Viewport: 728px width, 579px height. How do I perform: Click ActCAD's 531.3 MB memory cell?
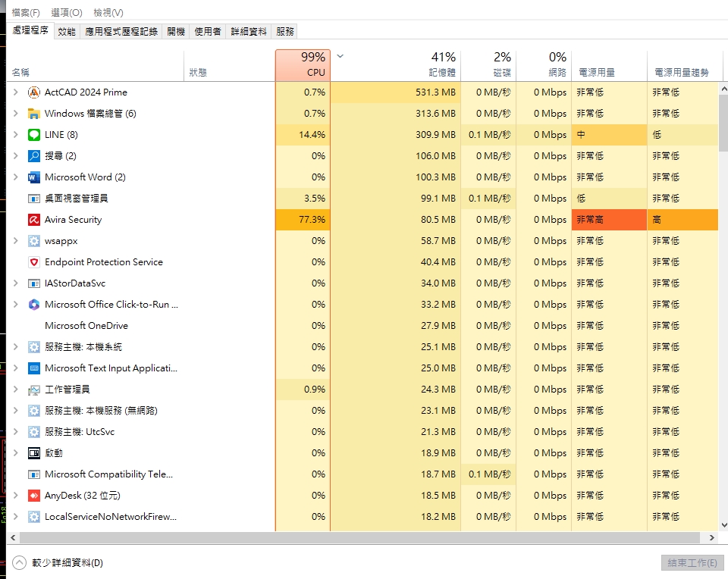396,92
